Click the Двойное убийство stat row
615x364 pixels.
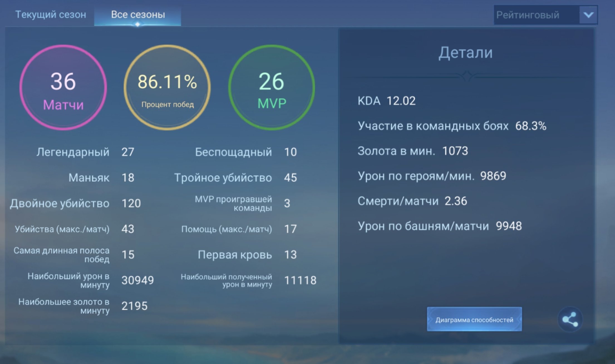point(75,203)
